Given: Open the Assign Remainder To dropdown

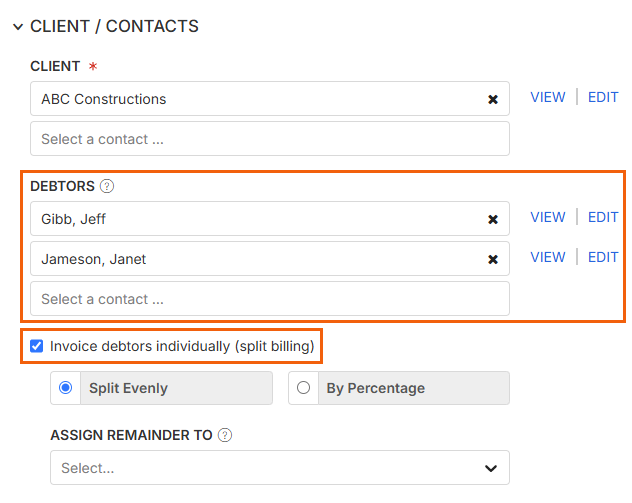Looking at the screenshot, I should point(280,468).
